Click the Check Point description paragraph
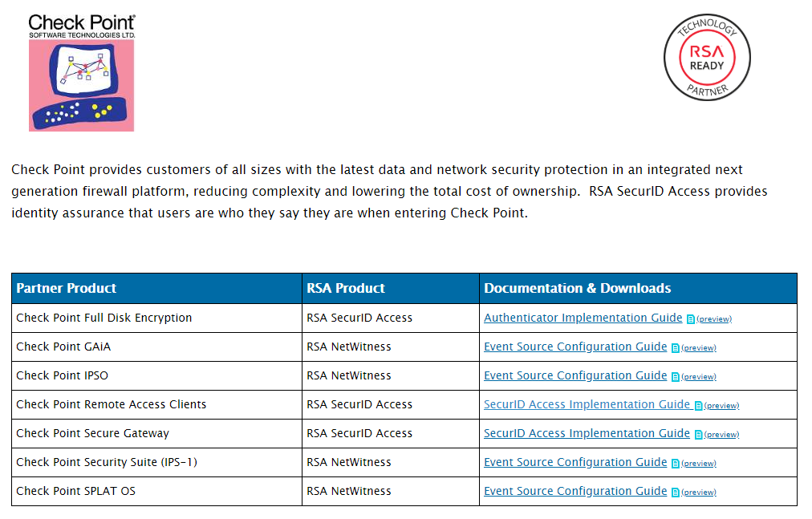The image size is (812, 519). (x=389, y=191)
